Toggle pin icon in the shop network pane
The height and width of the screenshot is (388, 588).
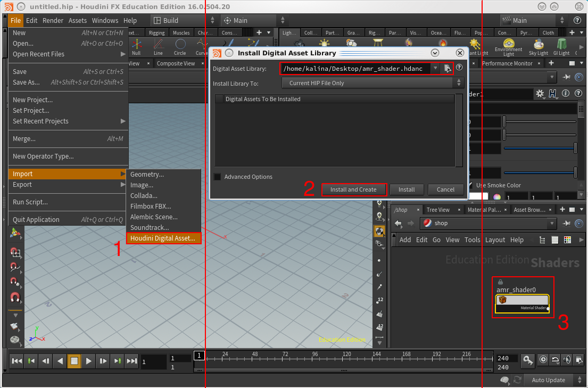click(567, 224)
